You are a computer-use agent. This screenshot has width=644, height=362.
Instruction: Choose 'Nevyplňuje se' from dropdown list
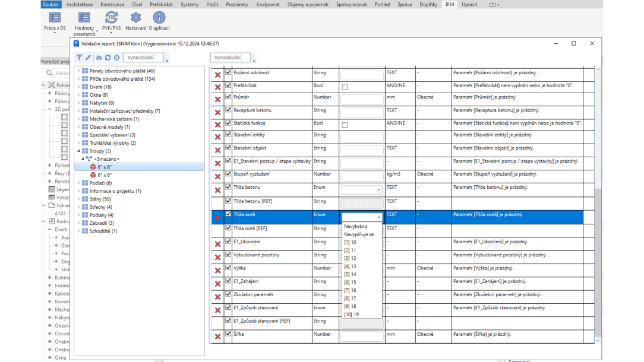coord(359,234)
